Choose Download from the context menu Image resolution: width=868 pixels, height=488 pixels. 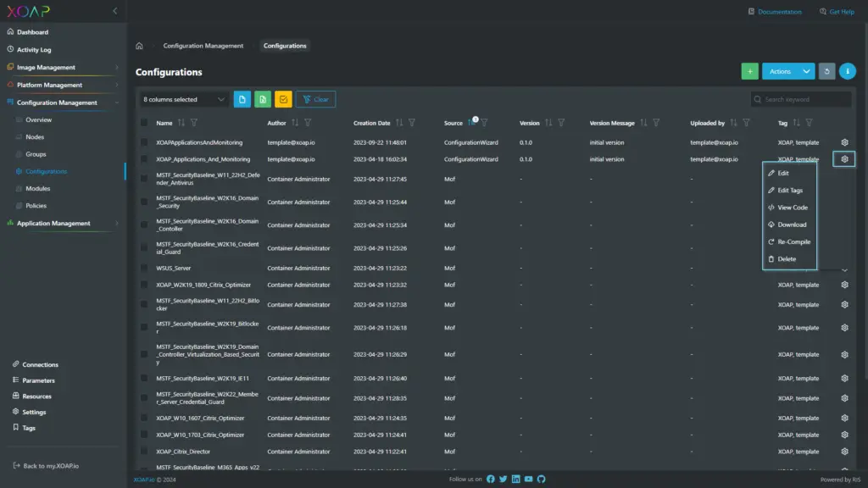(789, 225)
